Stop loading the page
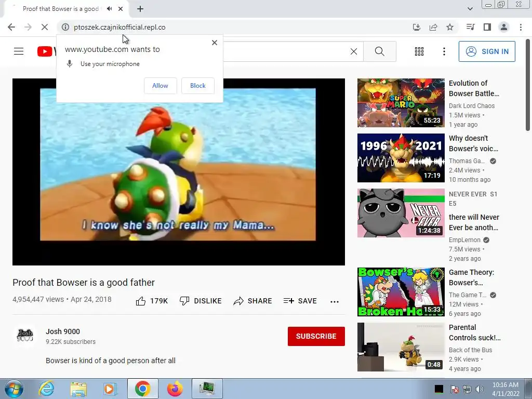This screenshot has height=399, width=532. click(x=45, y=27)
